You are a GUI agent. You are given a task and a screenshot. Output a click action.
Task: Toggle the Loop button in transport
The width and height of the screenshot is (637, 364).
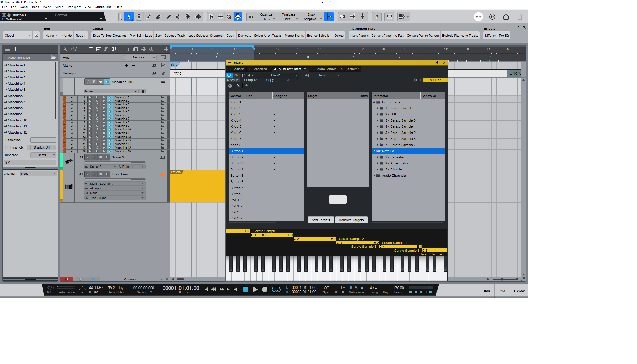pos(276,290)
